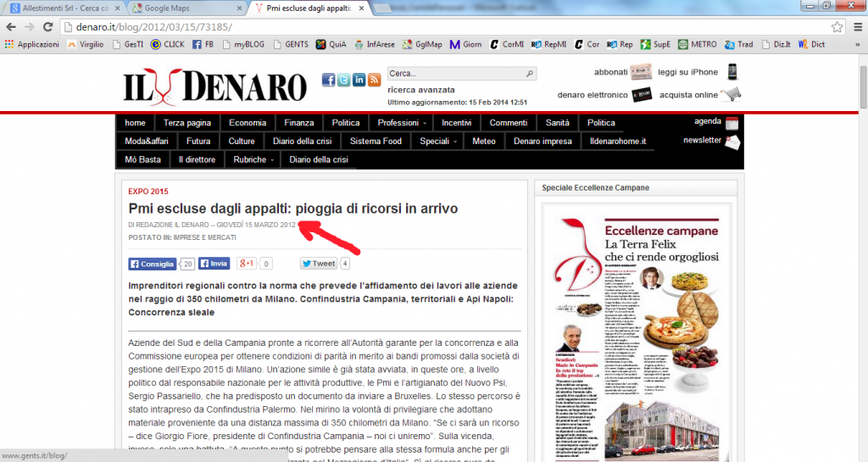
Task: Open the QuiA bookmark
Action: pos(331,44)
